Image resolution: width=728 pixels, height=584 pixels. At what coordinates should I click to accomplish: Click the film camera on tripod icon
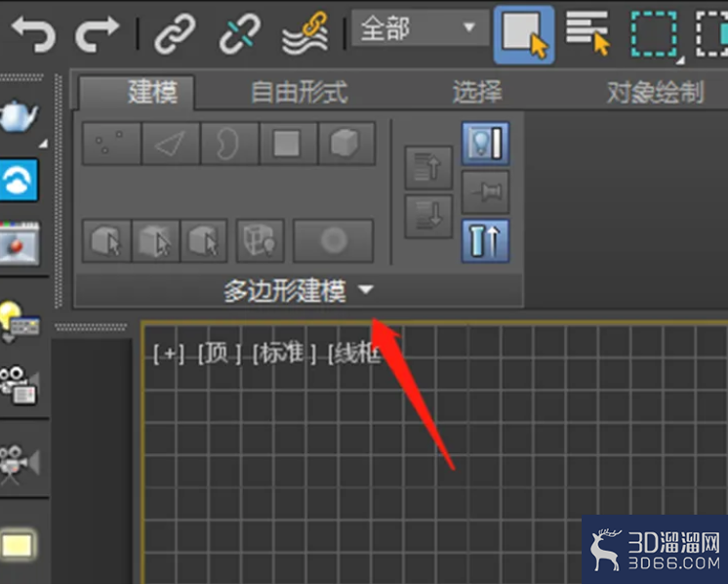point(20,465)
